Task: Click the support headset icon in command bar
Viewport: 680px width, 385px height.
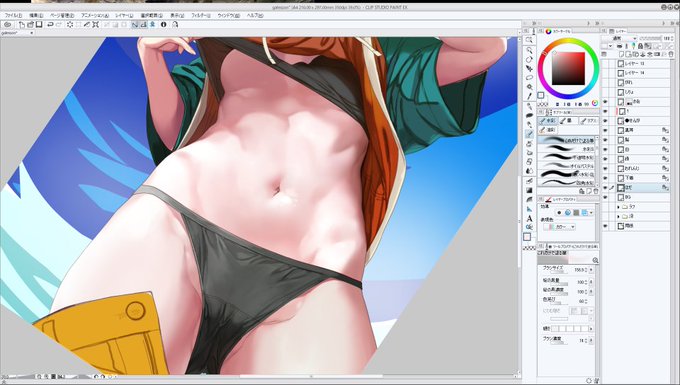Action: [x=175, y=25]
